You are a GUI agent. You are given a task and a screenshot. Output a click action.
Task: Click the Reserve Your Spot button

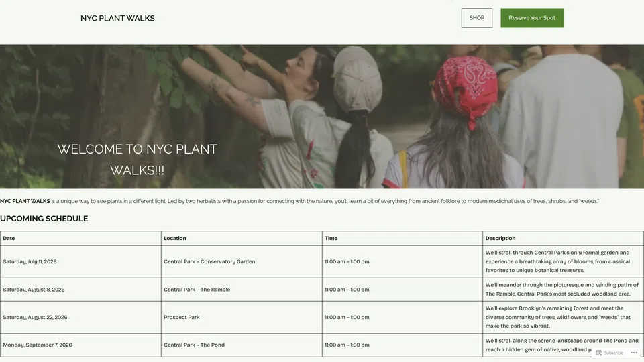532,18
